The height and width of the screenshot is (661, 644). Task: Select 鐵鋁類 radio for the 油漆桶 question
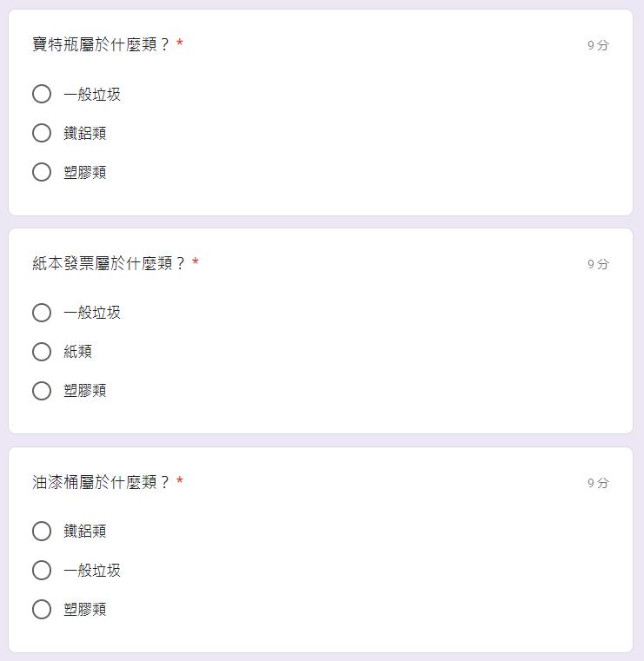click(42, 531)
